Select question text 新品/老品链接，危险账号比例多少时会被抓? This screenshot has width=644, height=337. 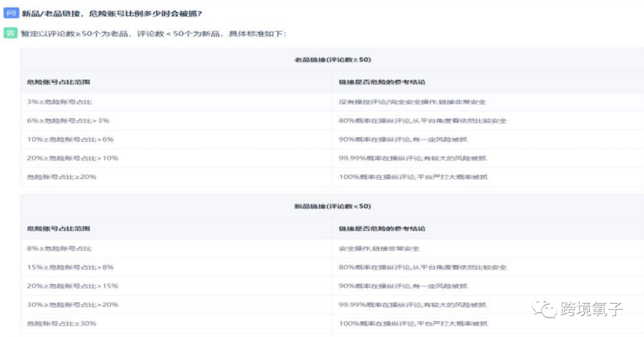(x=112, y=14)
